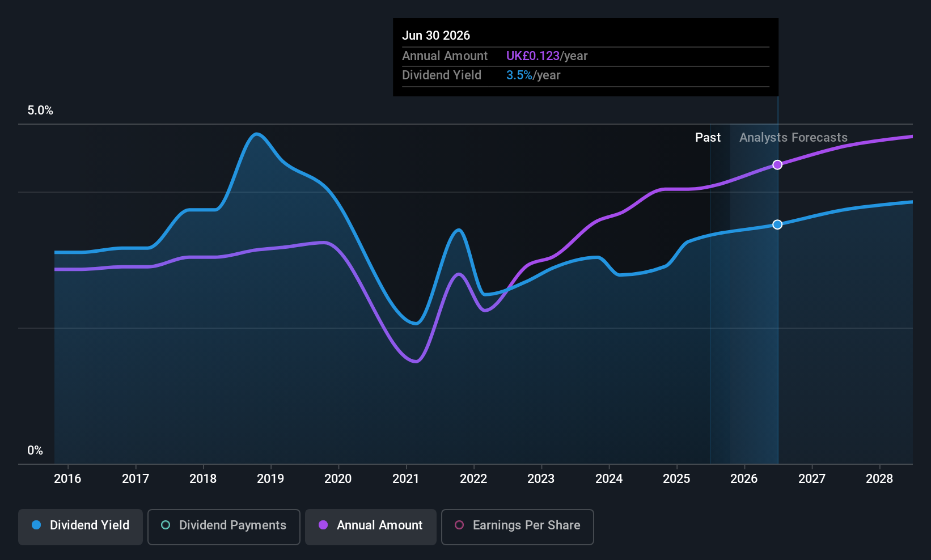Image resolution: width=931 pixels, height=560 pixels.
Task: Enable the Earnings Per Share series
Action: (518, 527)
